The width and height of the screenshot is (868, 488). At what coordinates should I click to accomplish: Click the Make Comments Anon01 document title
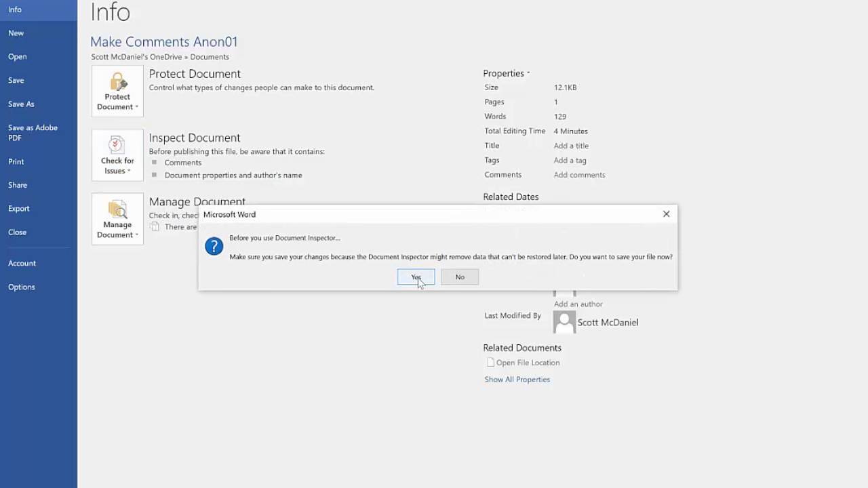[164, 42]
